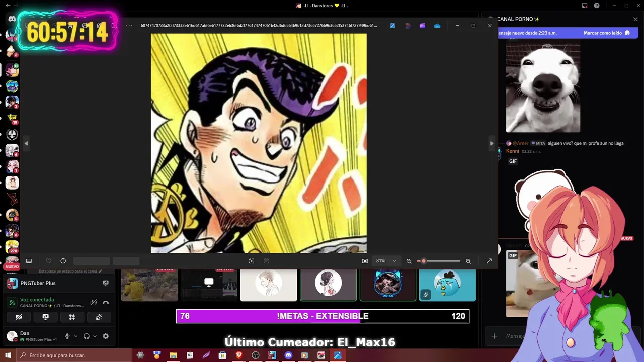Open image file info panel
The width and height of the screenshot is (644, 362).
point(63,261)
